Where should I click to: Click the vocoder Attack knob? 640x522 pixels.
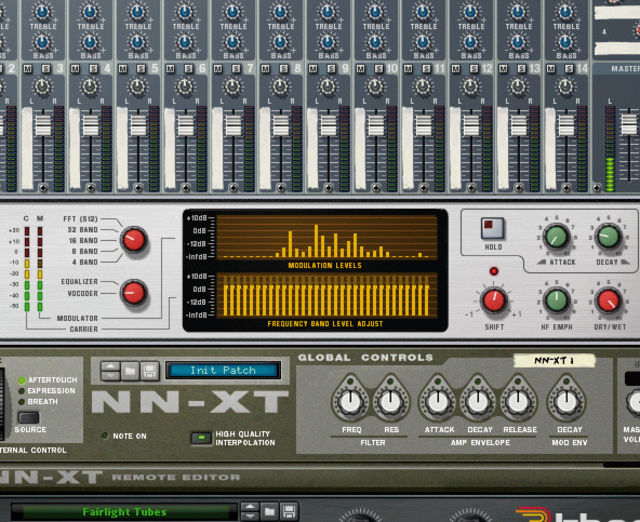[x=557, y=236]
